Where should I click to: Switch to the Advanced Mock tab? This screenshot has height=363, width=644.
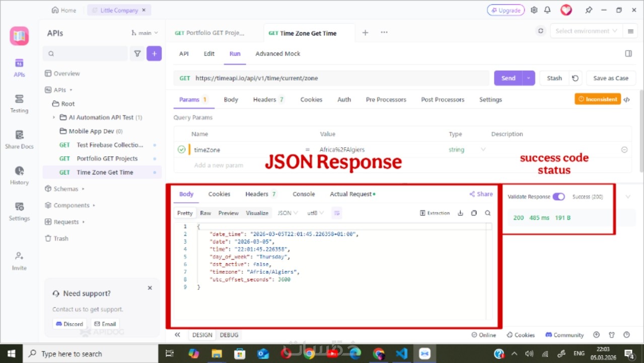(278, 53)
